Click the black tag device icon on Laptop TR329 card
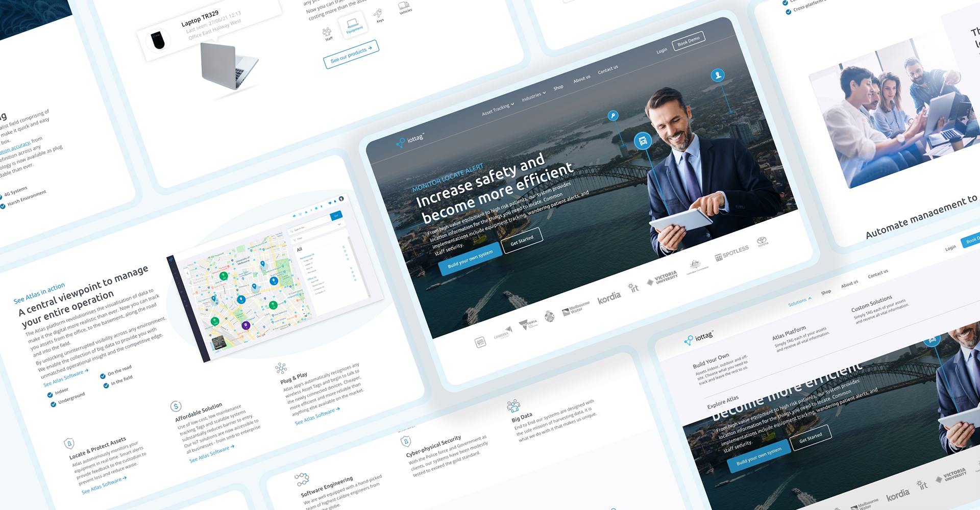The height and width of the screenshot is (510, 980). click(158, 40)
